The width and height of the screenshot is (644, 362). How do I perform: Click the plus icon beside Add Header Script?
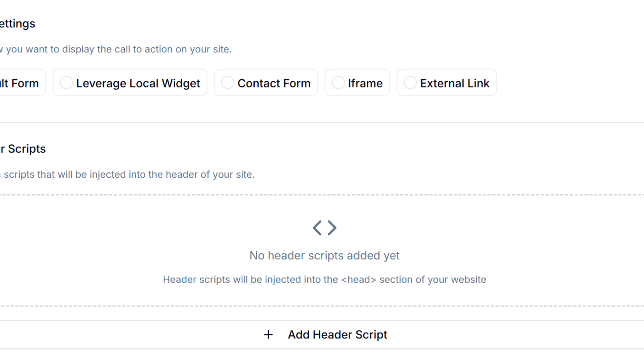point(268,335)
